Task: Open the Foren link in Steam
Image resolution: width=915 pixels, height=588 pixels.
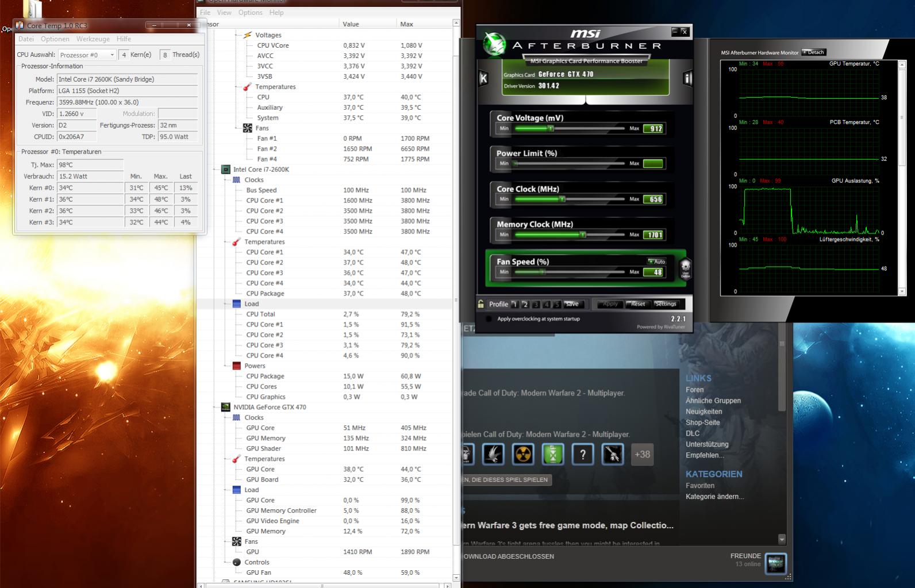Action: pyautogui.click(x=694, y=390)
